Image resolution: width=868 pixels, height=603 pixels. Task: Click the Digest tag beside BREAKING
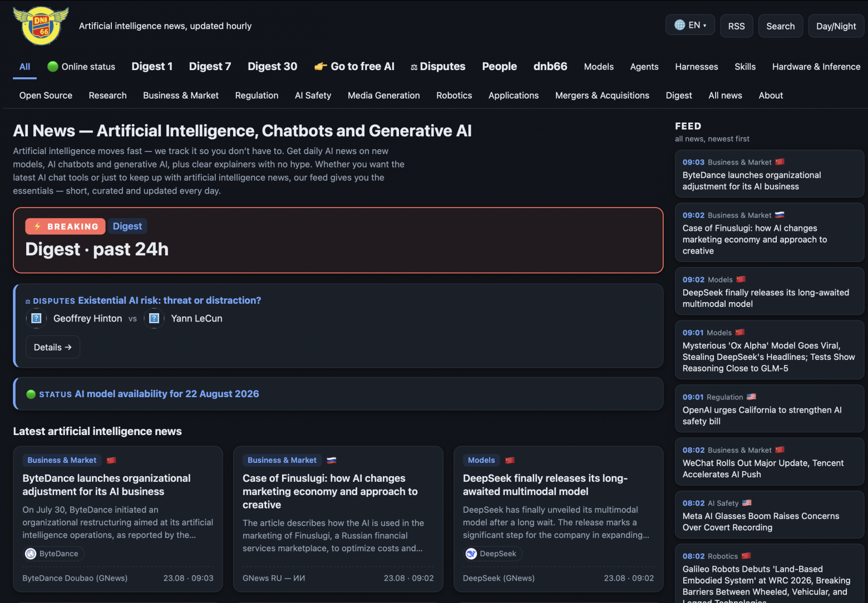point(127,226)
